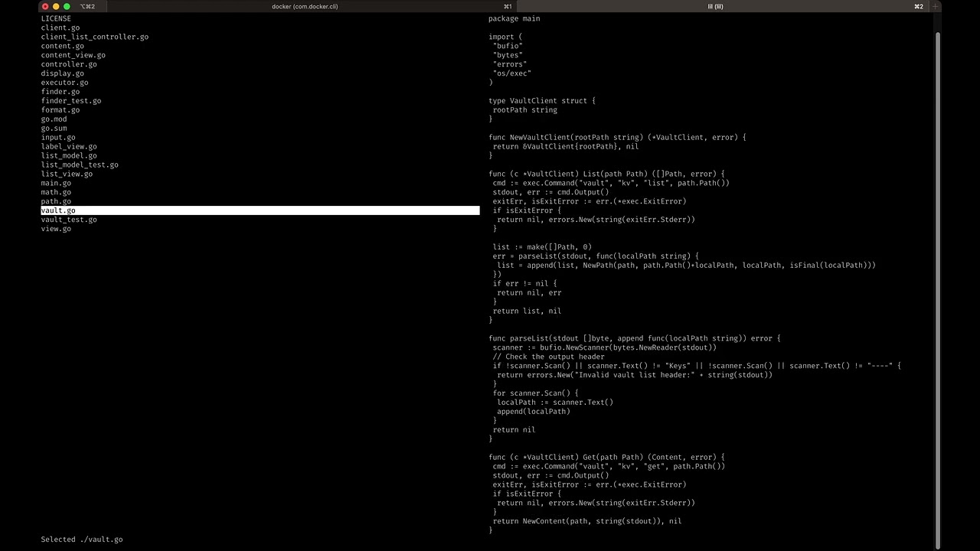Close the terminal window with the red button
Screen dimensions: 980x551
click(45, 6)
